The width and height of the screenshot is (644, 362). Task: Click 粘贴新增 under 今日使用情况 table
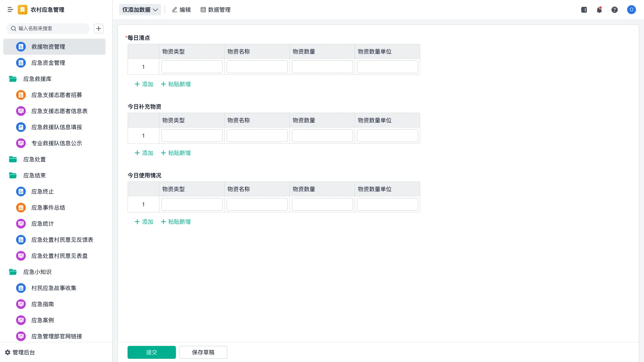[176, 222]
